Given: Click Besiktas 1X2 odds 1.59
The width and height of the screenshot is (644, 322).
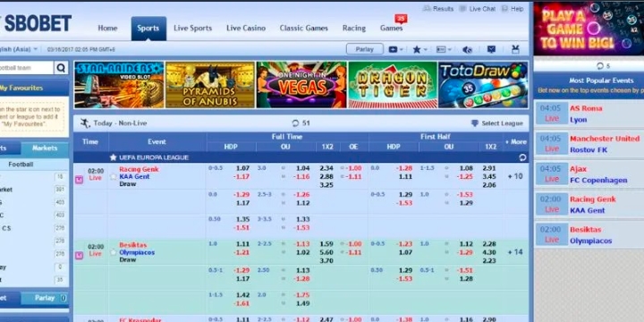Looking at the screenshot, I should 326,244.
